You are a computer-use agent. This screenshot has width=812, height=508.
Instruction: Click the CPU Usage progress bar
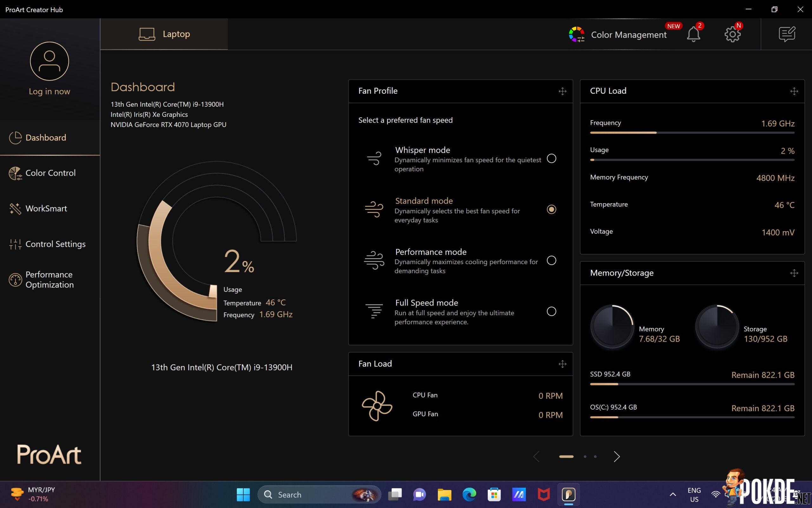click(x=692, y=160)
